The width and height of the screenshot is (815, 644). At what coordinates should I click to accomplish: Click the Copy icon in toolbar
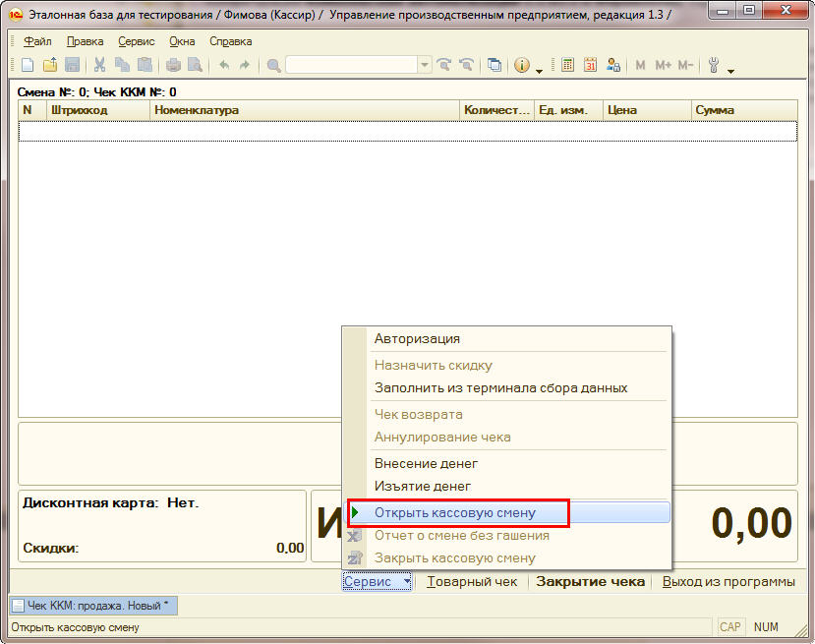click(x=122, y=65)
